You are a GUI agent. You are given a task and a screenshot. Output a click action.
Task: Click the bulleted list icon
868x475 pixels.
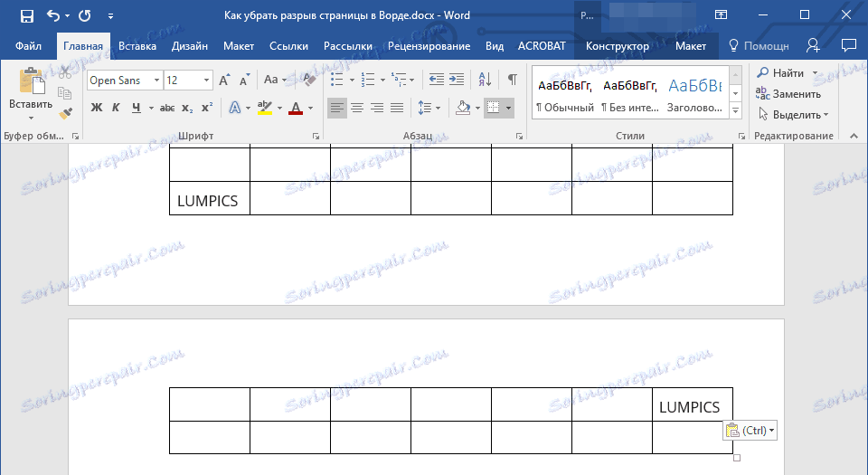tap(337, 80)
